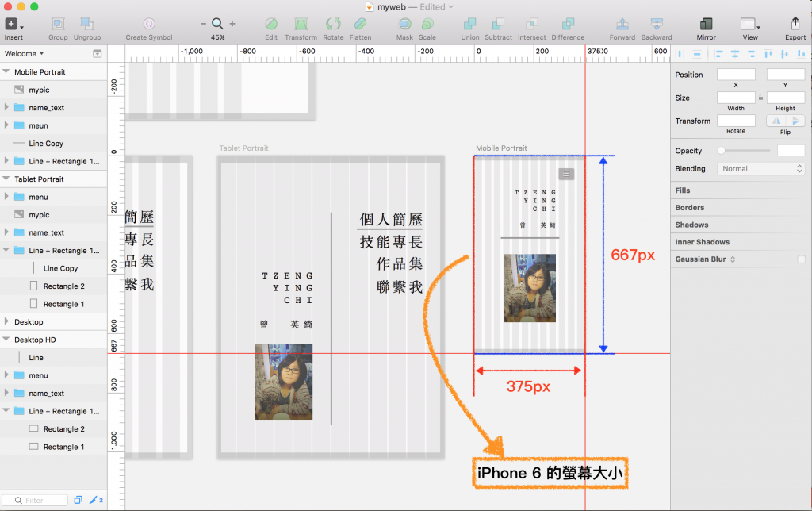Toggle the layer-copy filter icon at bottom
This screenshot has width=812, height=511.
[79, 500]
